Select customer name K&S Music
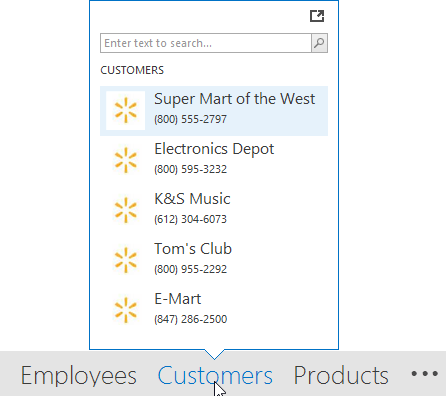Viewport: 446px width, 396px height. tap(192, 199)
